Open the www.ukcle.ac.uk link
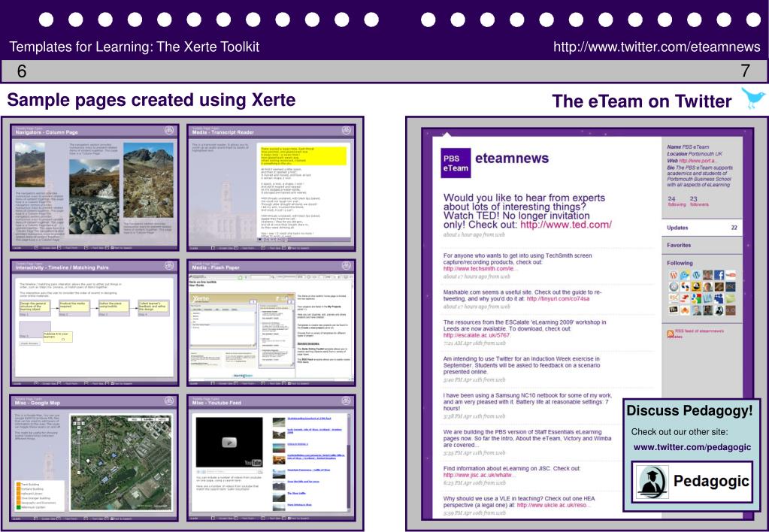This screenshot has height=532, width=769. point(553,505)
